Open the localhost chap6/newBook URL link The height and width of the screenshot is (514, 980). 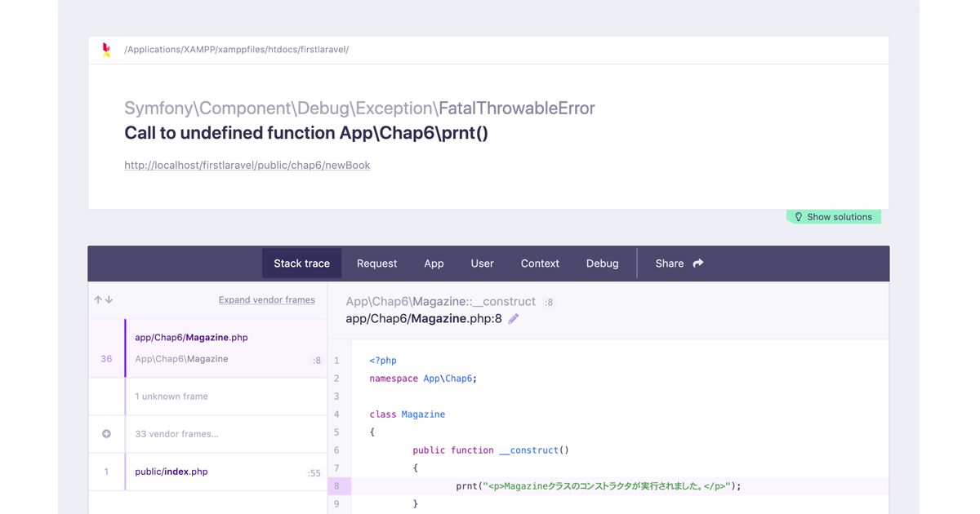pos(247,165)
